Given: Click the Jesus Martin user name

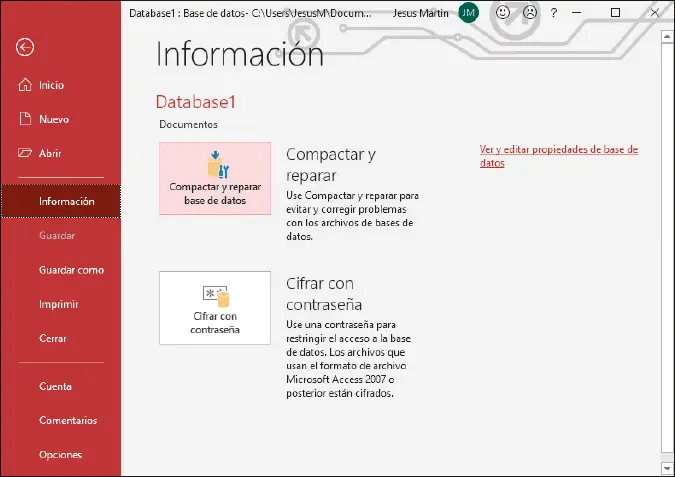Looking at the screenshot, I should click(x=420, y=13).
